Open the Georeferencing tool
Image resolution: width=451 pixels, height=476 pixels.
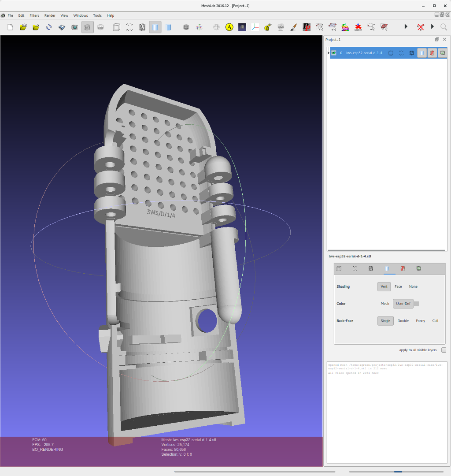358,27
